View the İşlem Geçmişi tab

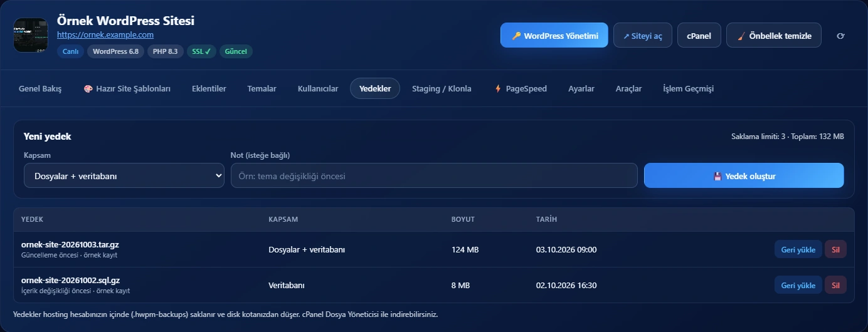pyautogui.click(x=688, y=89)
